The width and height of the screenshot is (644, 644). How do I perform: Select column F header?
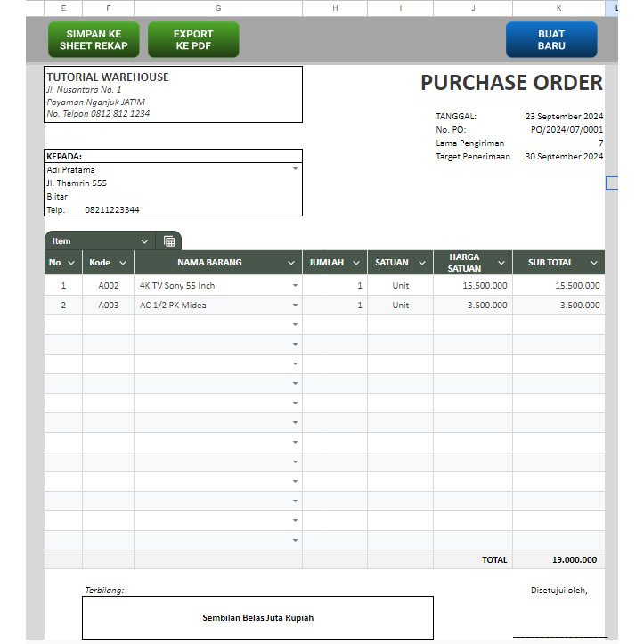[108, 8]
